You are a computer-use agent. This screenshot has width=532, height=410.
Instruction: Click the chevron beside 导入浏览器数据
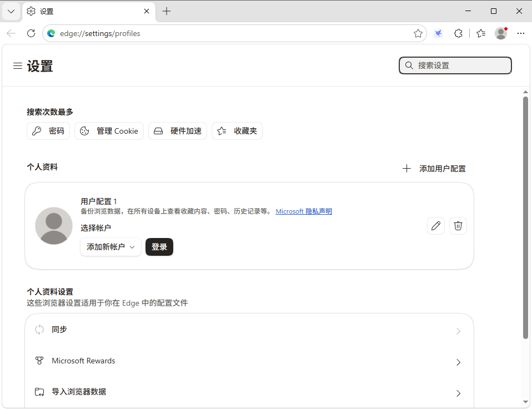[x=458, y=393]
